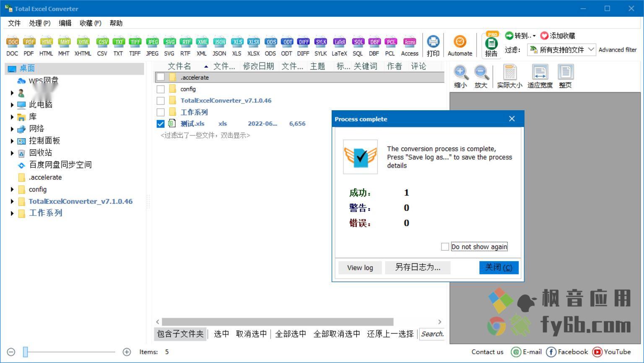Open the Automate tool

point(460,46)
